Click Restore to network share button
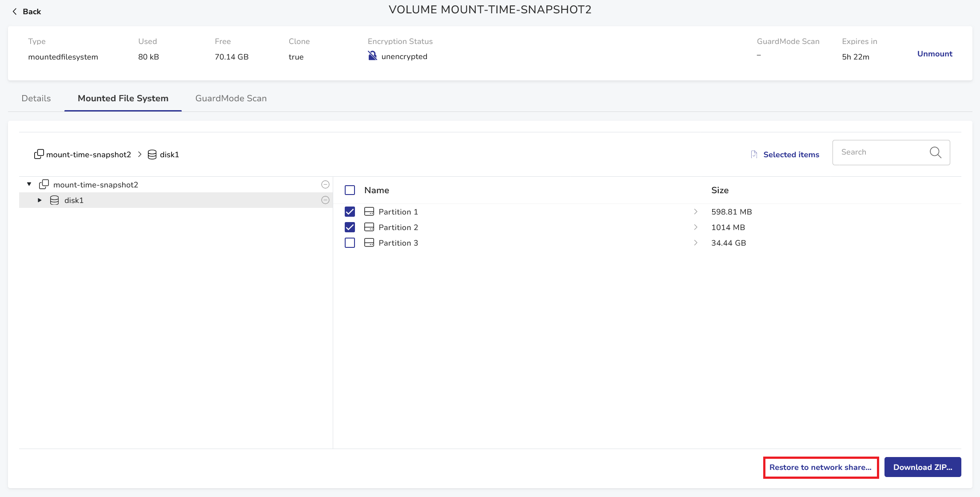Viewport: 980px width, 497px height. click(820, 467)
